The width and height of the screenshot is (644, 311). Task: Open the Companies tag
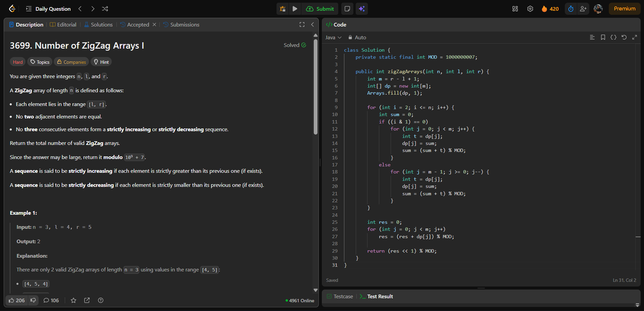[x=71, y=62]
